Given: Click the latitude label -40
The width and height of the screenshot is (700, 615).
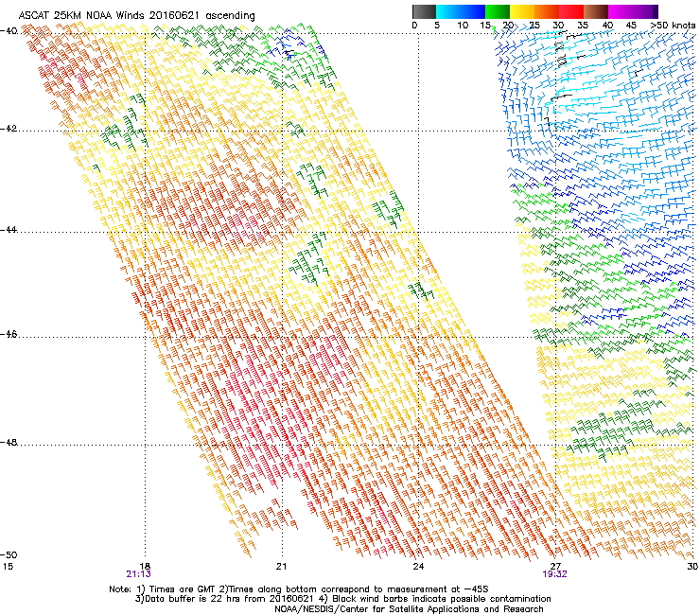Looking at the screenshot, I should (9, 31).
